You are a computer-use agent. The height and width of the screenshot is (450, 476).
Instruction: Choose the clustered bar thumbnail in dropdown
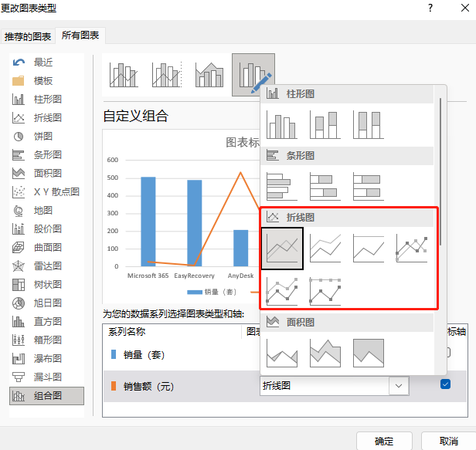coord(282,186)
